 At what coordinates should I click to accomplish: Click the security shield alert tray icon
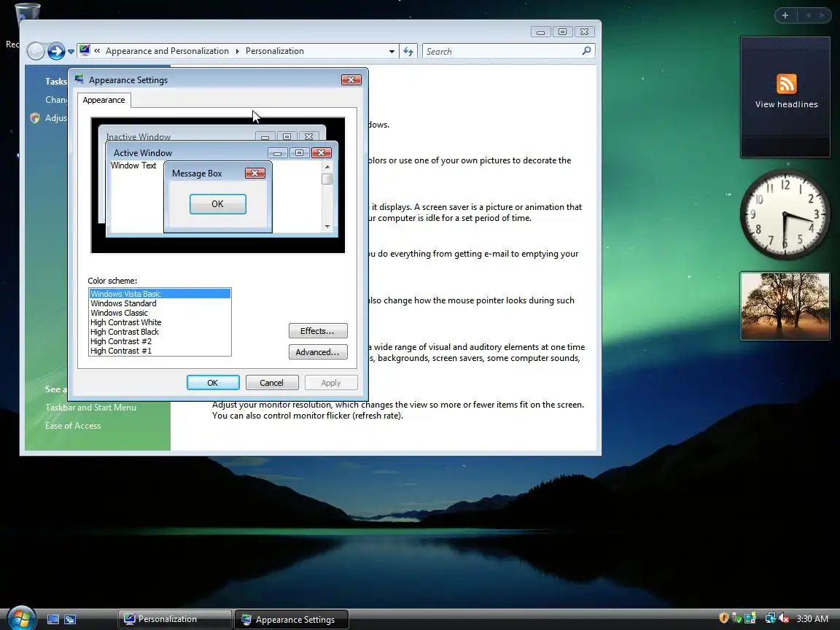pos(723,618)
